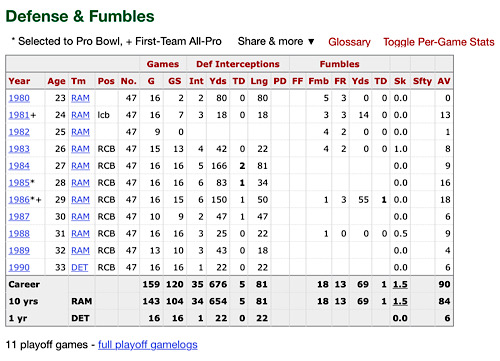The image size is (500, 361).
Task: Open the Glossary link
Action: click(x=349, y=42)
